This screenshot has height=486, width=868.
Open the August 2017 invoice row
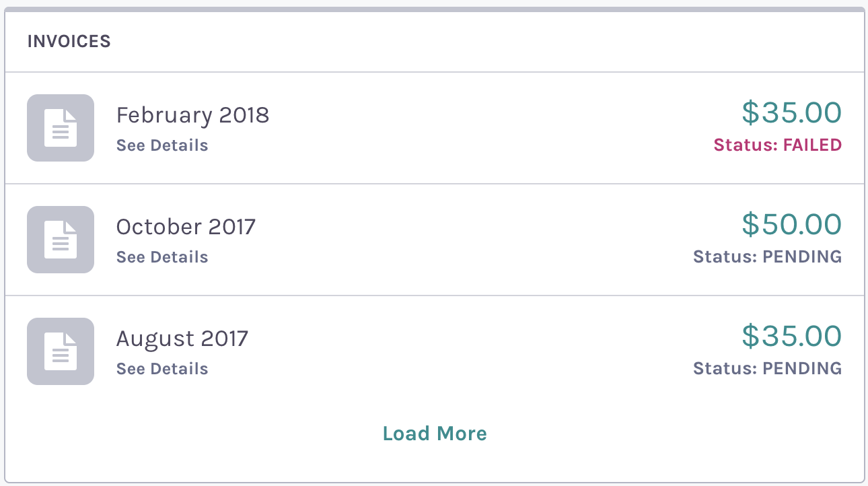(434, 351)
